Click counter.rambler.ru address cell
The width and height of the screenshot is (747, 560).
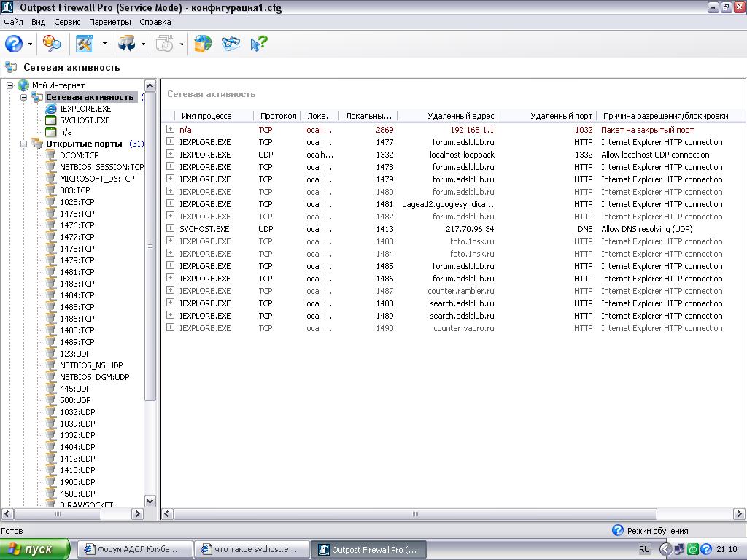pyautogui.click(x=461, y=291)
